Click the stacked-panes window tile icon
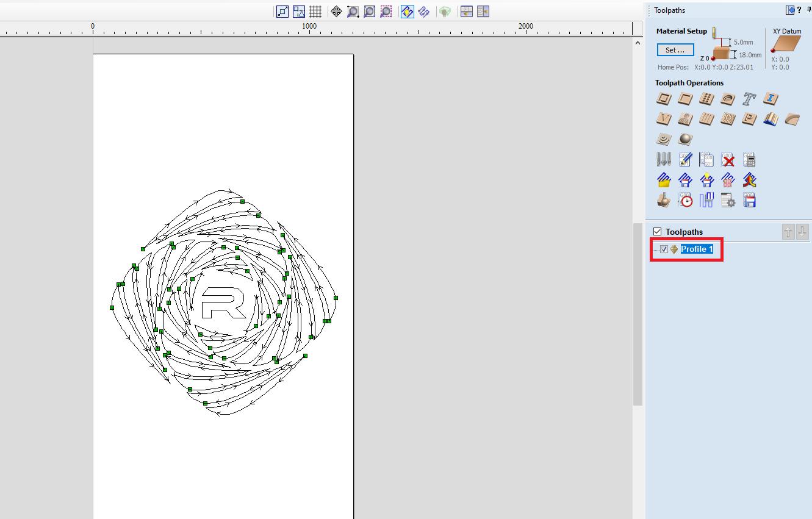The height and width of the screenshot is (519, 812). pos(467,12)
